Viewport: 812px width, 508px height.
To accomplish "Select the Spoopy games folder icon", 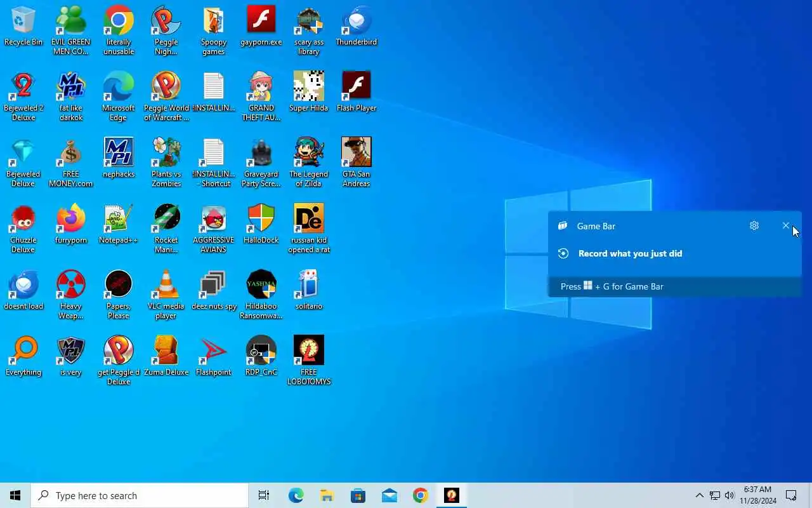I will pos(214,31).
